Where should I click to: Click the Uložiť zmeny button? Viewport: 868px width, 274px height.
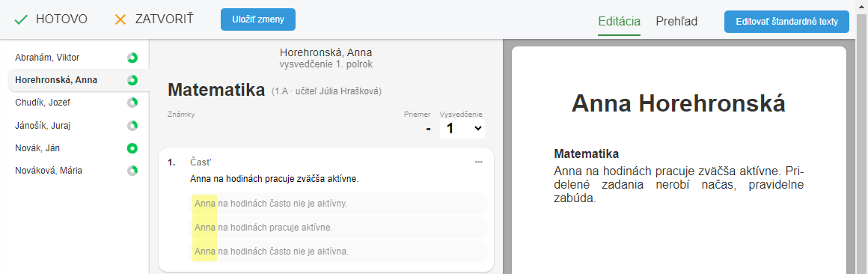258,19
